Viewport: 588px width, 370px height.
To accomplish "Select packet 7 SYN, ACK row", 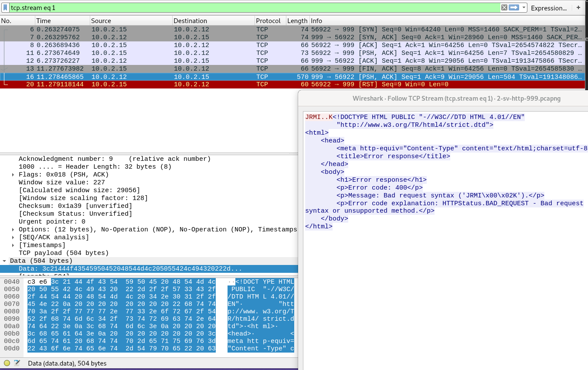I will coord(292,37).
